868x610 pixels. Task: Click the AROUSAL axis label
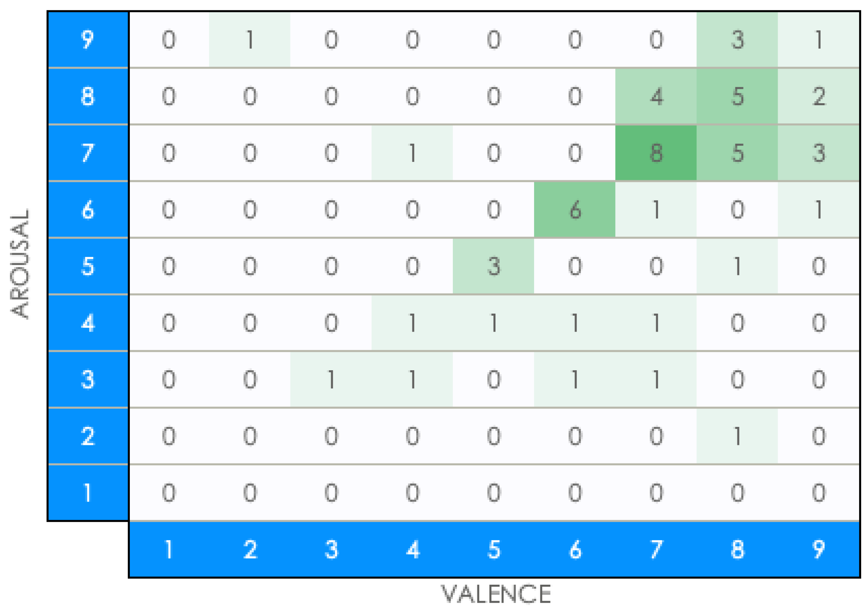pyautogui.click(x=20, y=264)
